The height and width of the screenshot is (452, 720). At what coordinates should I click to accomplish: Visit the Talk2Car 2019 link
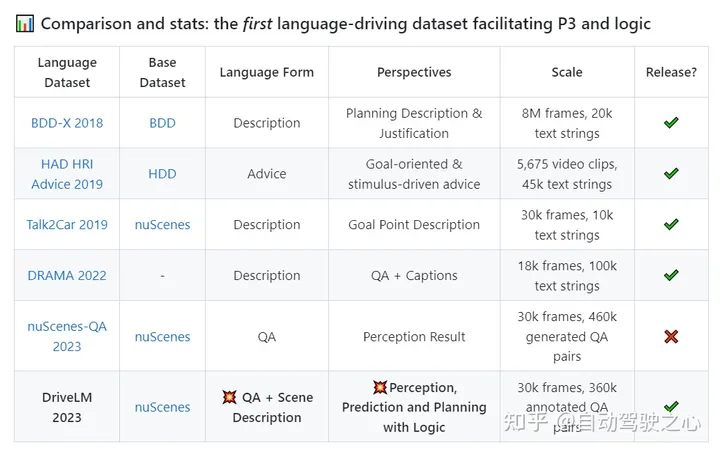[67, 225]
